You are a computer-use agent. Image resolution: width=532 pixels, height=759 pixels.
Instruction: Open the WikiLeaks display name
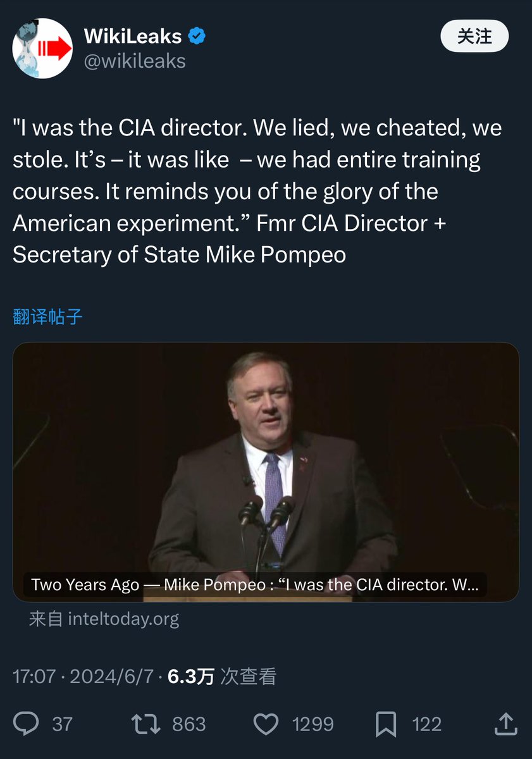pos(133,37)
